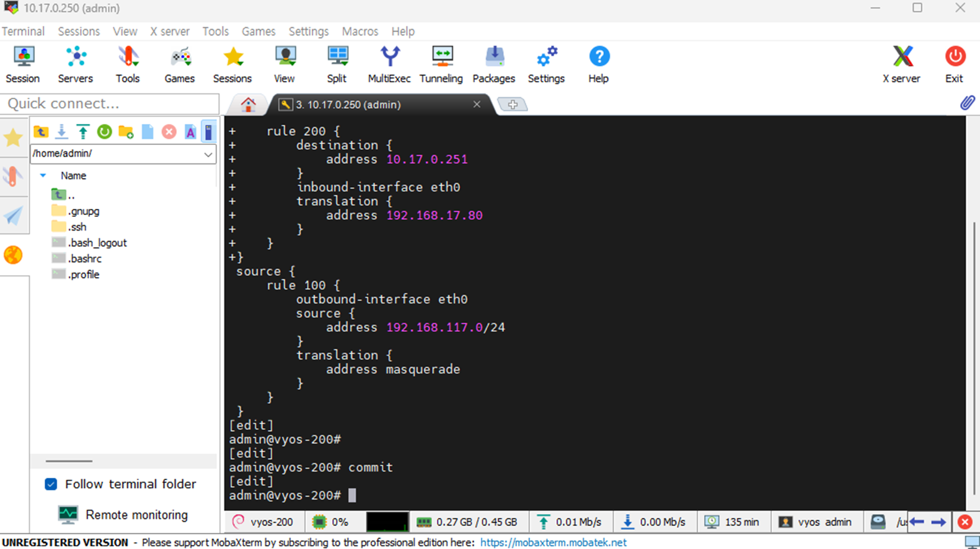
Task: Open the Sessions menu
Action: click(79, 31)
